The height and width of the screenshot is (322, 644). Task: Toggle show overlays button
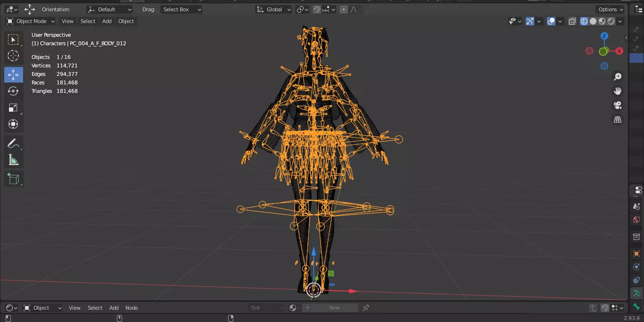pyautogui.click(x=551, y=21)
